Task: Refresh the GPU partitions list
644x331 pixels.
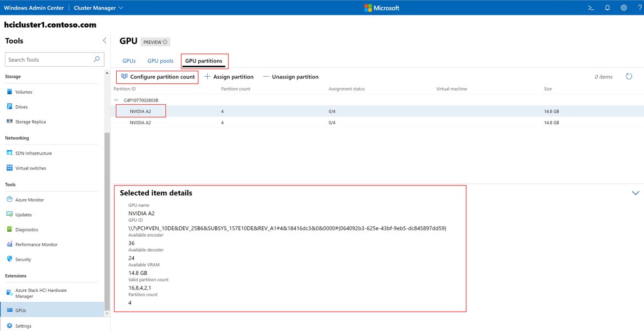Action: [x=629, y=77]
